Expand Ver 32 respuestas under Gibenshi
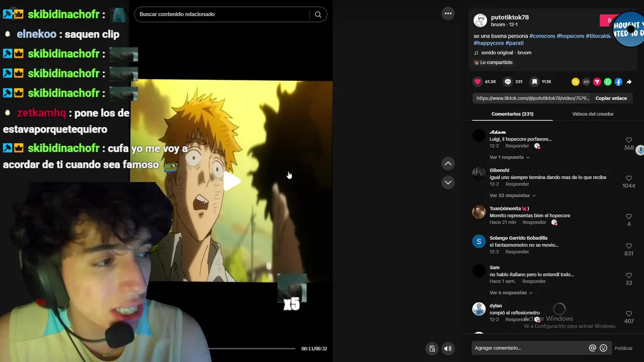The width and height of the screenshot is (644, 362). point(512,196)
